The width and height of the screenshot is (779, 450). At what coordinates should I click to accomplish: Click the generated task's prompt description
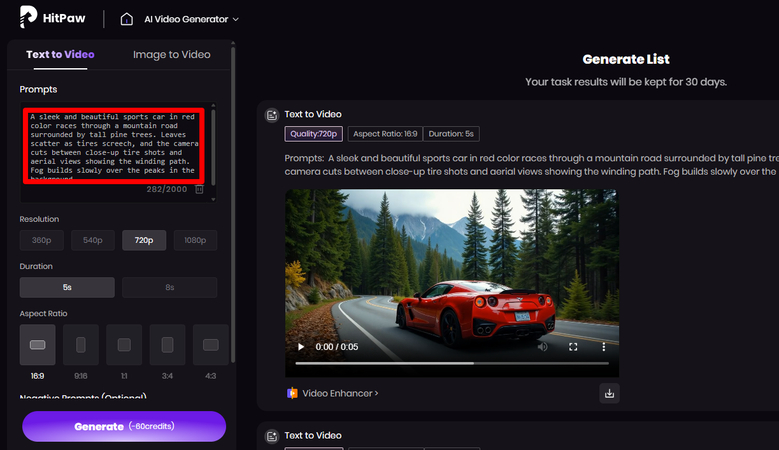coord(532,165)
